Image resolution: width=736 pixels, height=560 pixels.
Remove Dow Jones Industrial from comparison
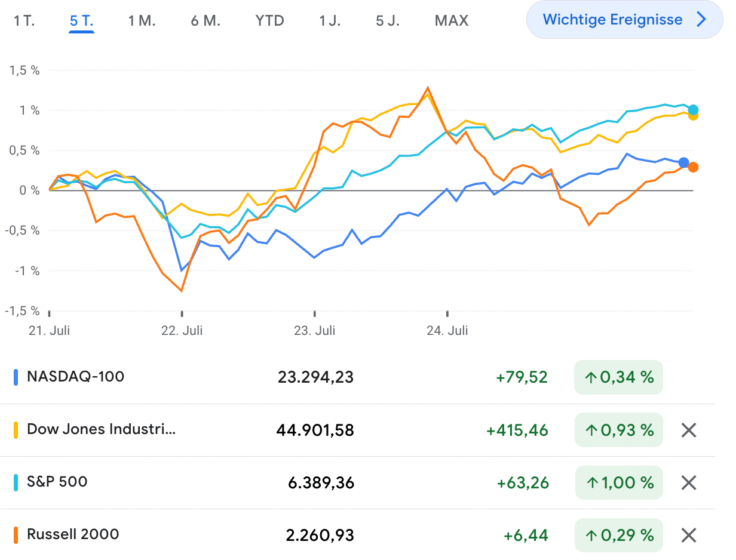[689, 430]
